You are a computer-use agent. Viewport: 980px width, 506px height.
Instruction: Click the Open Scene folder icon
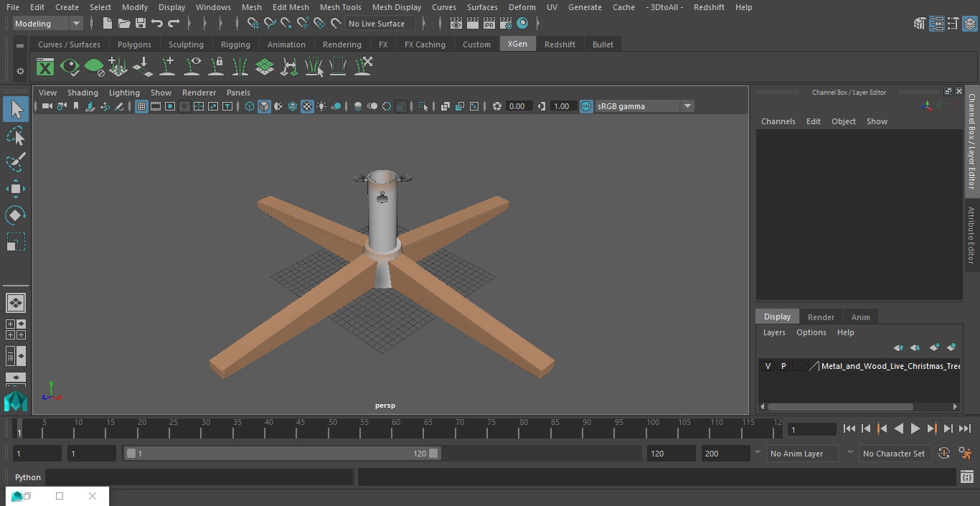[x=124, y=24]
